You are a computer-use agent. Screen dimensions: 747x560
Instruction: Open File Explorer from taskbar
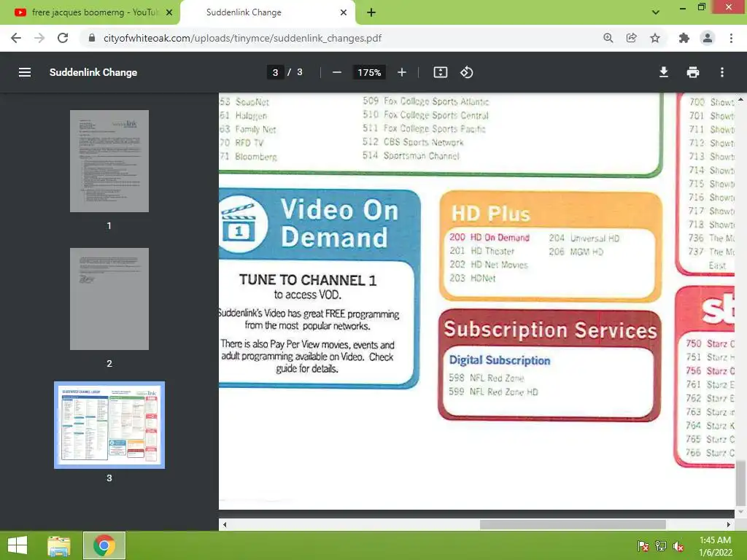tap(59, 545)
